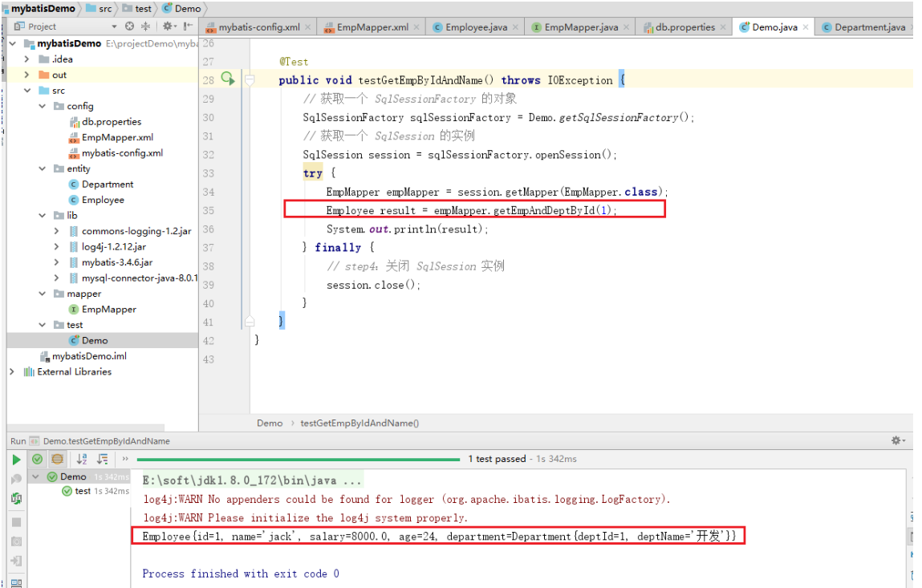Viewport: 922px width, 588px height.
Task: Open the Project view dropdown
Action: [x=114, y=27]
